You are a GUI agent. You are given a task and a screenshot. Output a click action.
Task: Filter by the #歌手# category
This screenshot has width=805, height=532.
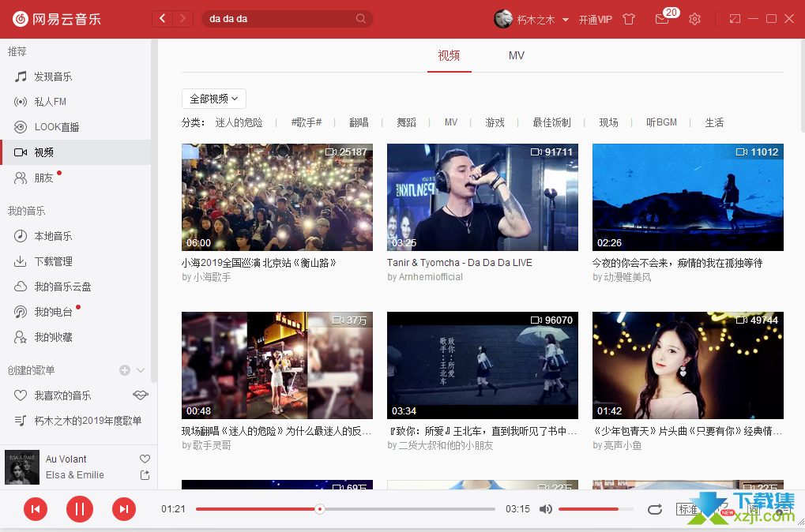click(306, 122)
